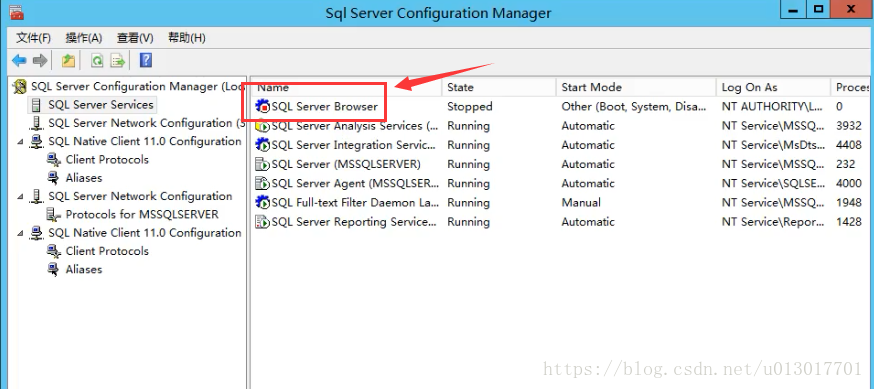This screenshot has width=874, height=389.
Task: Click the Forward arrow toolbar icon
Action: point(40,61)
